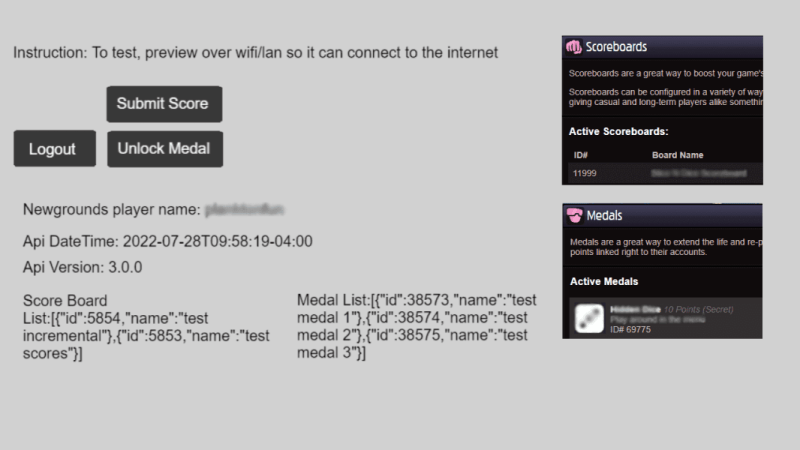The image size is (800, 450).
Task: Click the scoreboard ID 11999 cell
Action: pyautogui.click(x=585, y=173)
